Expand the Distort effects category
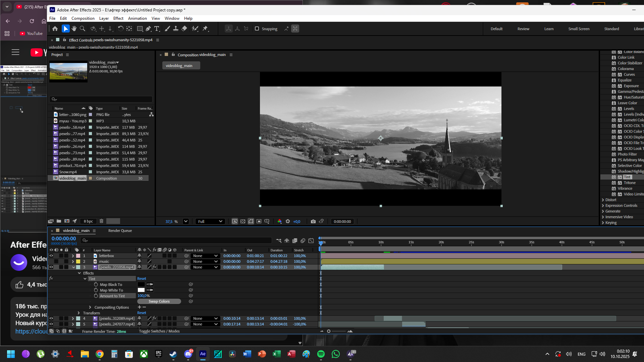The image size is (644, 362). (603, 200)
